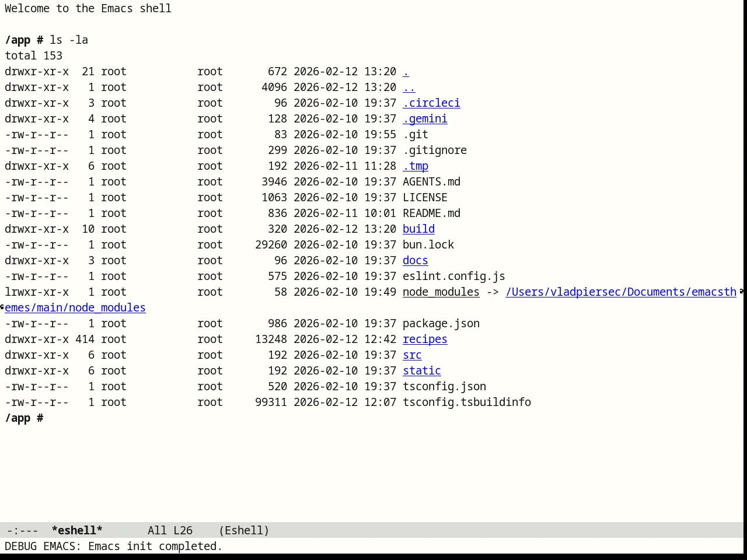Follow the node_modules symlink name
Screen dimensions: 747x560
(x=441, y=292)
